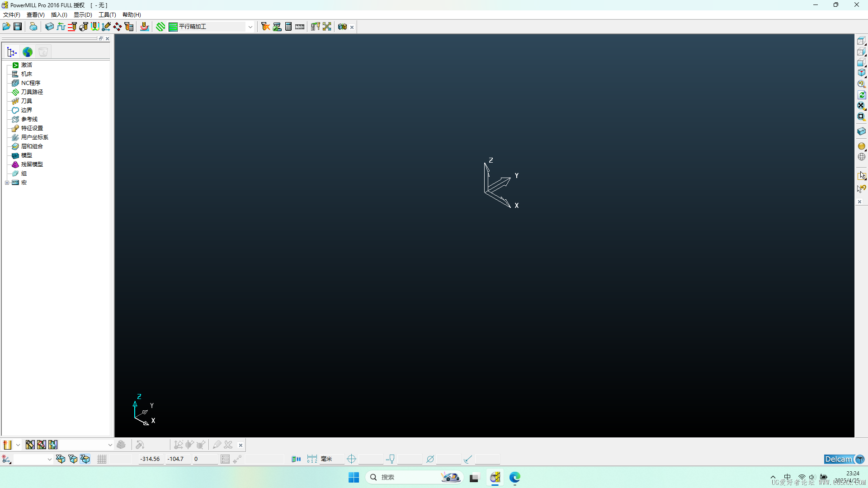Click the Save project floppy icon
This screenshot has width=868, height=488.
click(x=18, y=27)
